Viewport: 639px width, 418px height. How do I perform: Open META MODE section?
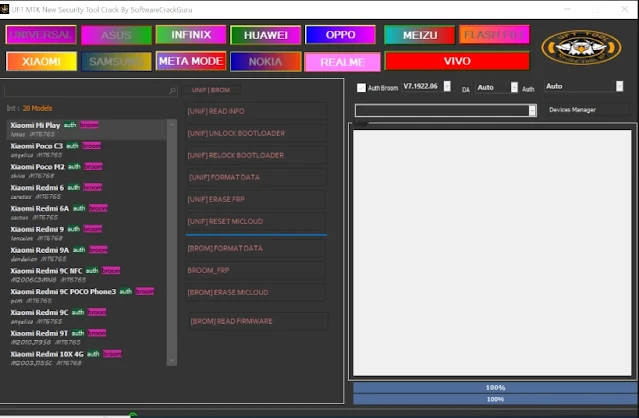(x=191, y=61)
